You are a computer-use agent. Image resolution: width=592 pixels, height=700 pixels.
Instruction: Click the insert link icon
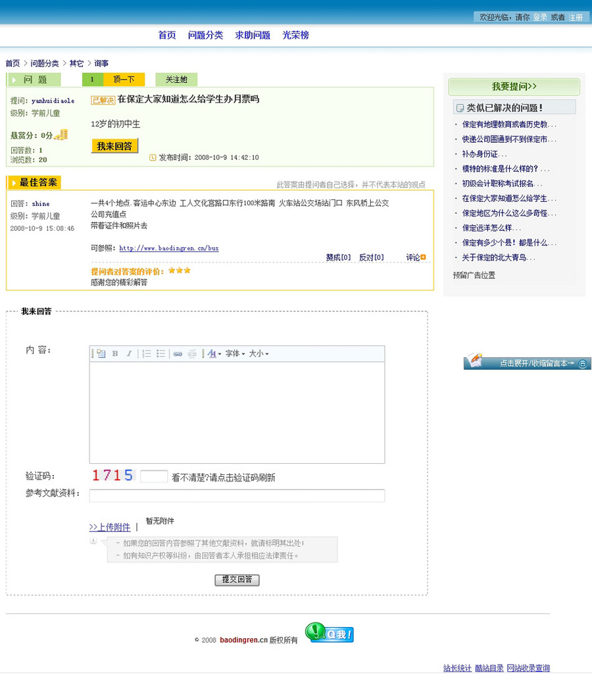[178, 353]
